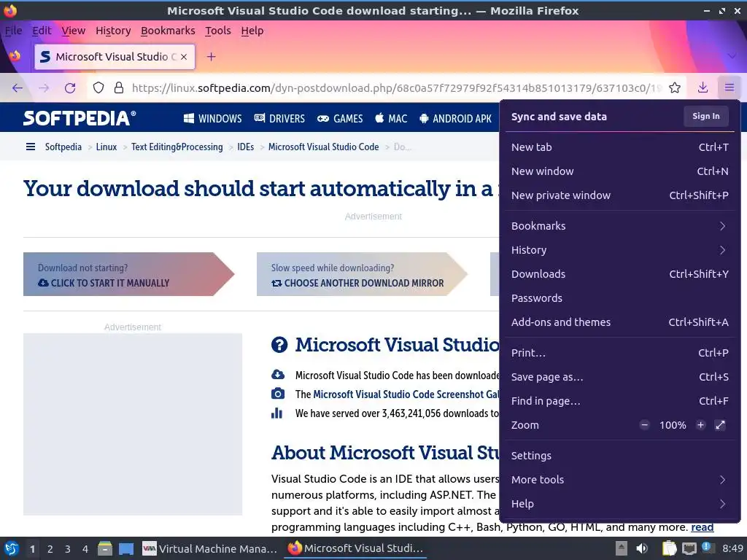Close the hamburger application menu
The width and height of the screenshot is (747, 560).
[729, 87]
